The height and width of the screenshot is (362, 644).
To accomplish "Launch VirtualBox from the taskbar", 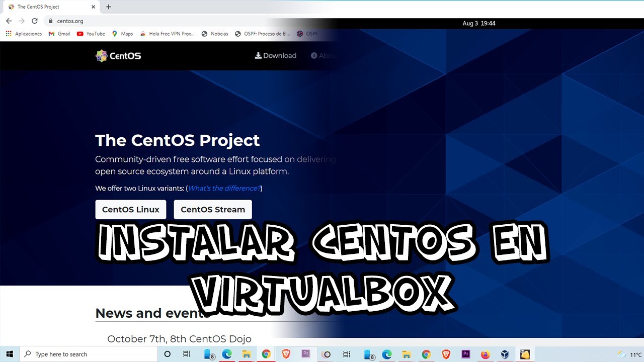I will tap(505, 354).
